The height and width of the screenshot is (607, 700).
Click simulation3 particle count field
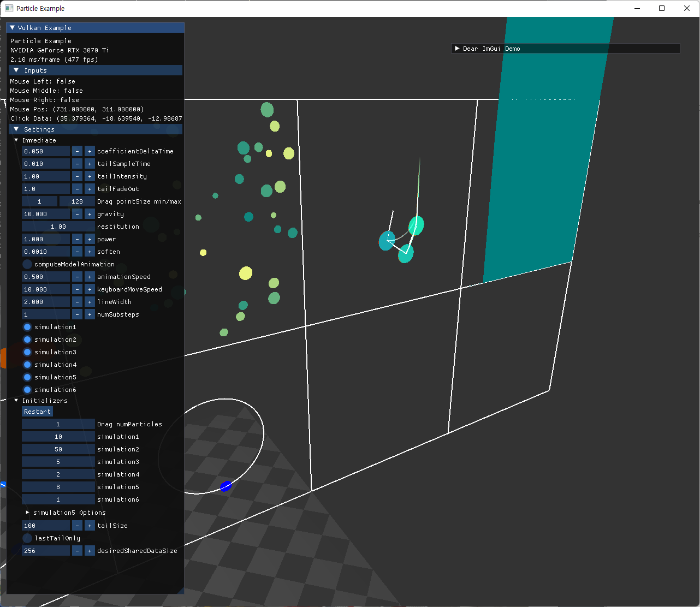[58, 462]
